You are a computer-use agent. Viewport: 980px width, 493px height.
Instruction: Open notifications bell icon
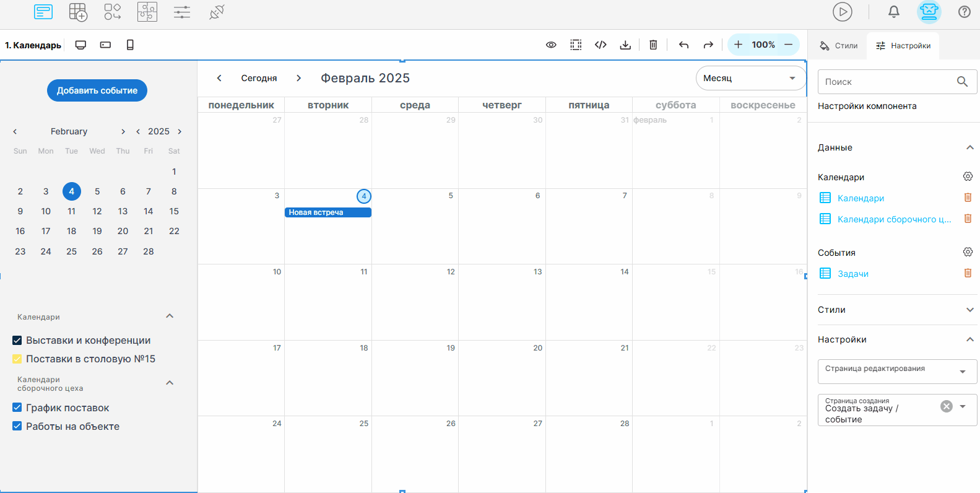click(894, 12)
